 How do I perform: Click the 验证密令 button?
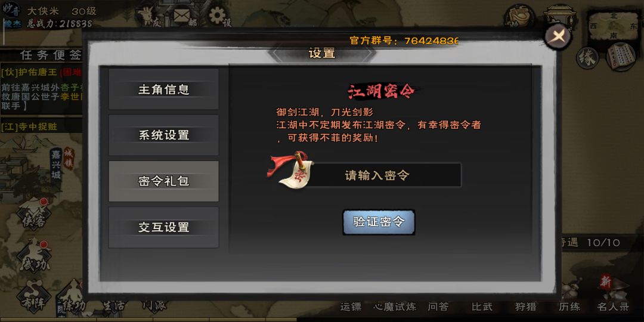tap(379, 222)
